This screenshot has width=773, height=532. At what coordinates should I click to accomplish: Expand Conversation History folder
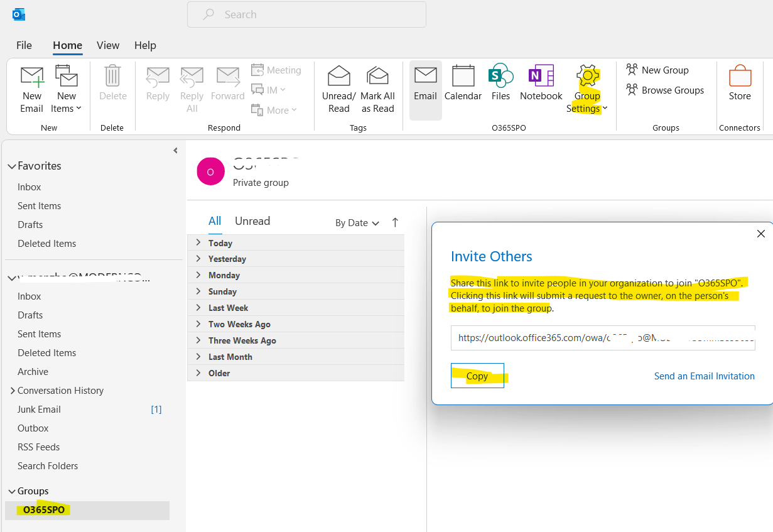pyautogui.click(x=13, y=391)
